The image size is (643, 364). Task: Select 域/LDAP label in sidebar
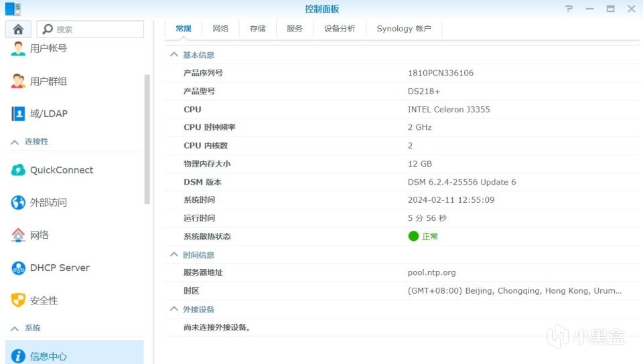[49, 114]
